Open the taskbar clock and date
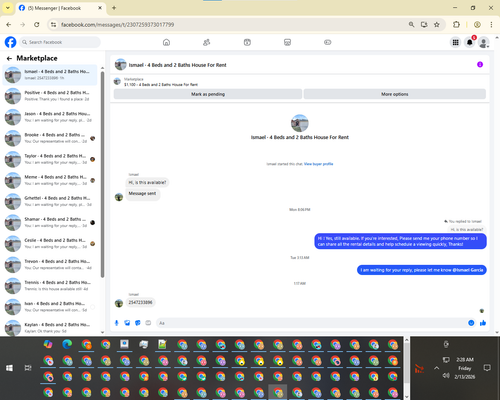This screenshot has height=400, width=500. [x=465, y=368]
